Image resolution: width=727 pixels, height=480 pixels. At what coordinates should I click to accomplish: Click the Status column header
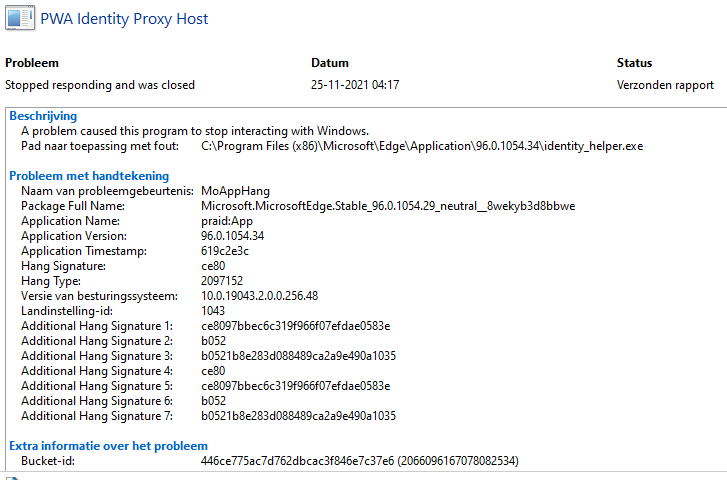[x=634, y=63]
